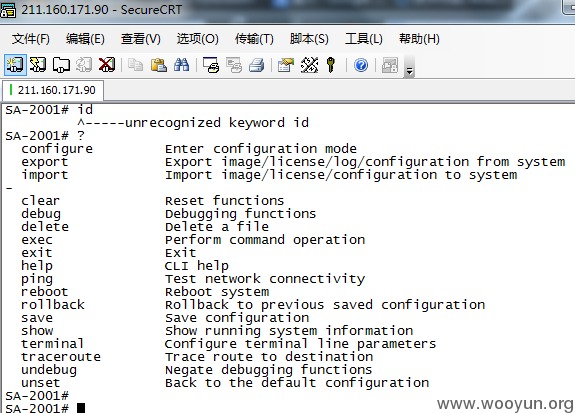Click the printer icon to print
Image resolution: width=575 pixels, height=413 pixels.
pyautogui.click(x=256, y=65)
